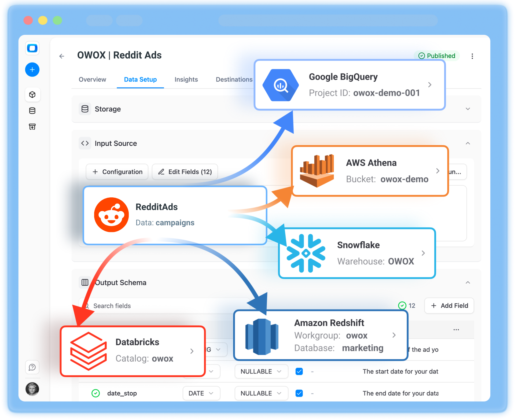Open the Google BigQuery connection card
The height and width of the screenshot is (420, 515).
tap(280, 85)
